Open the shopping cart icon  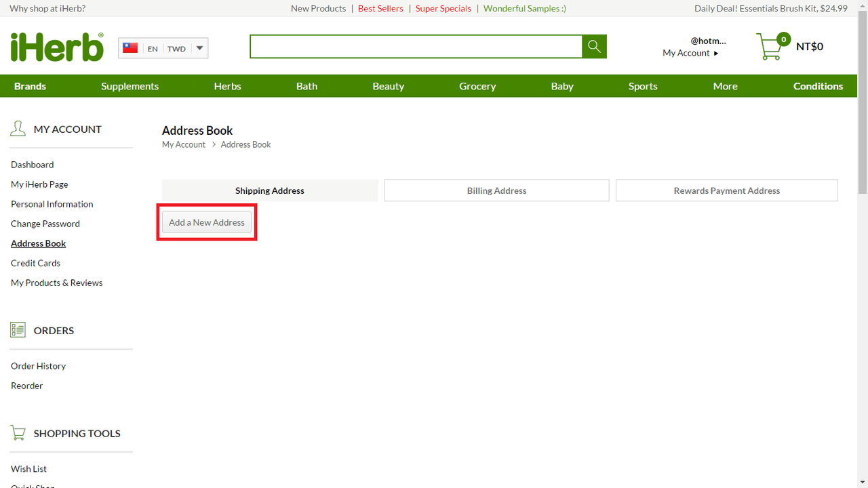(770, 47)
